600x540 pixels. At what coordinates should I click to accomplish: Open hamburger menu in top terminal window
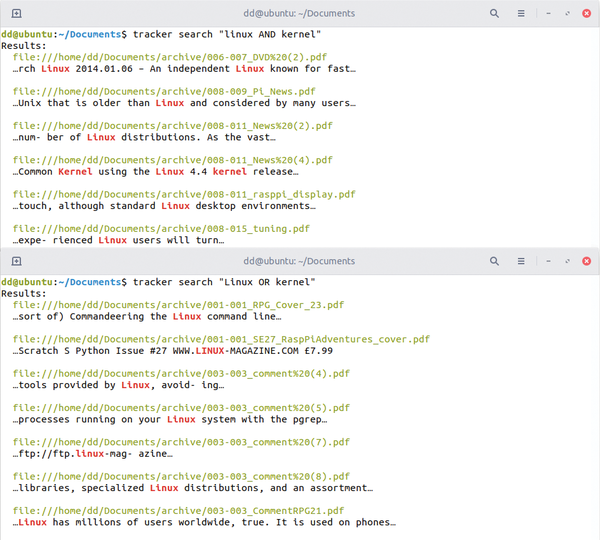[521, 13]
